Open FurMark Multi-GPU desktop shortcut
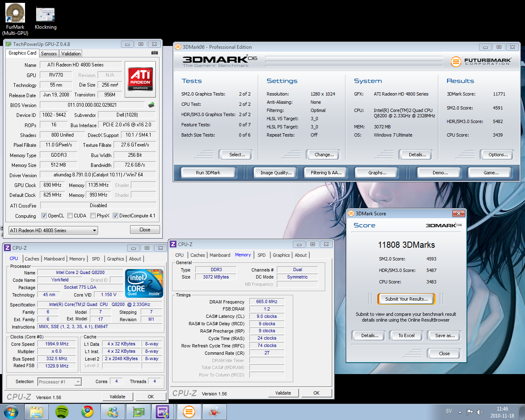 pyautogui.click(x=15, y=19)
